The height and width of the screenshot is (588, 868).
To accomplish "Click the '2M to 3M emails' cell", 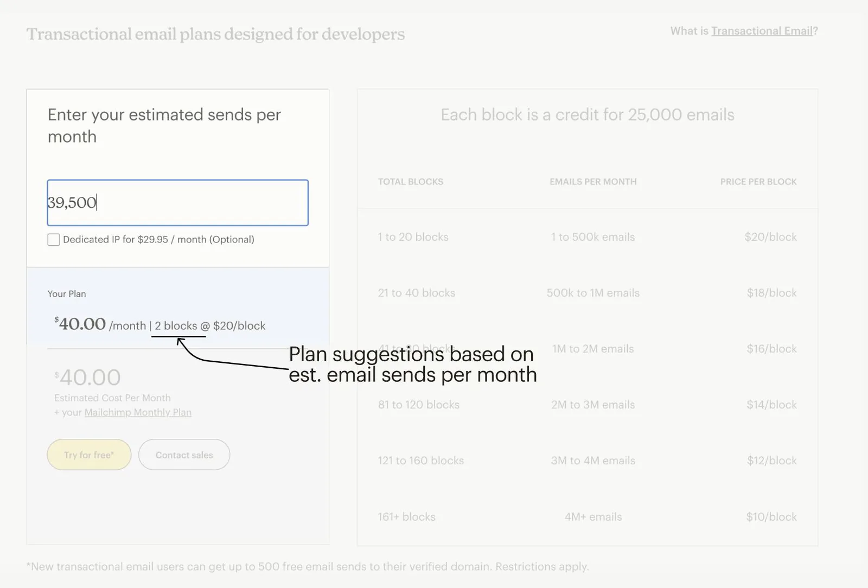I will click(593, 405).
